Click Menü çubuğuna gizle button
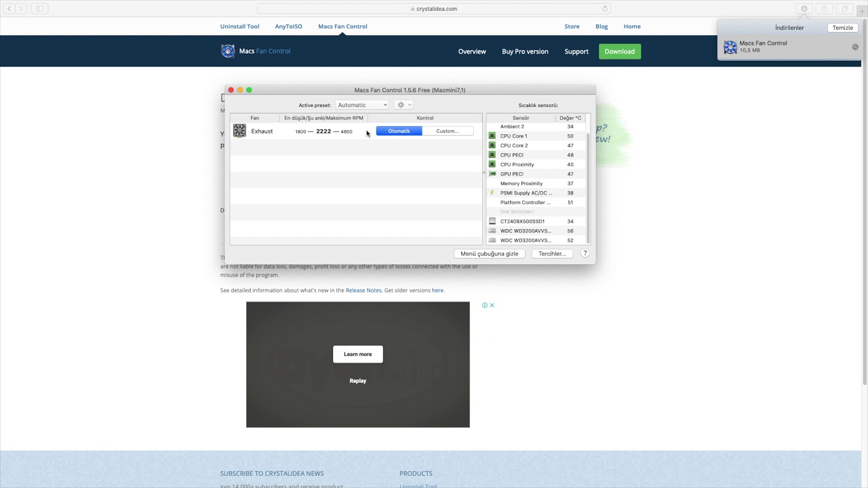868x488 pixels. tap(490, 253)
